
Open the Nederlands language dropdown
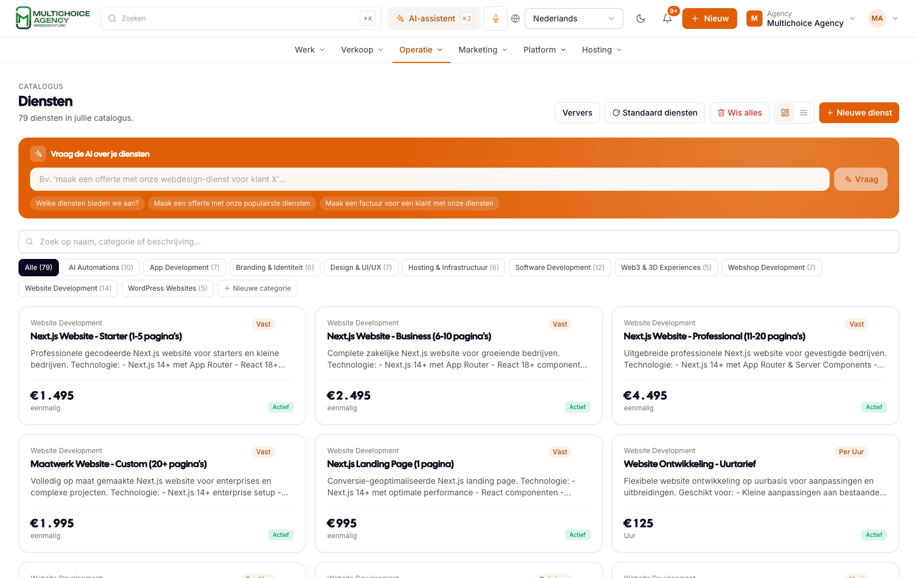pos(574,18)
